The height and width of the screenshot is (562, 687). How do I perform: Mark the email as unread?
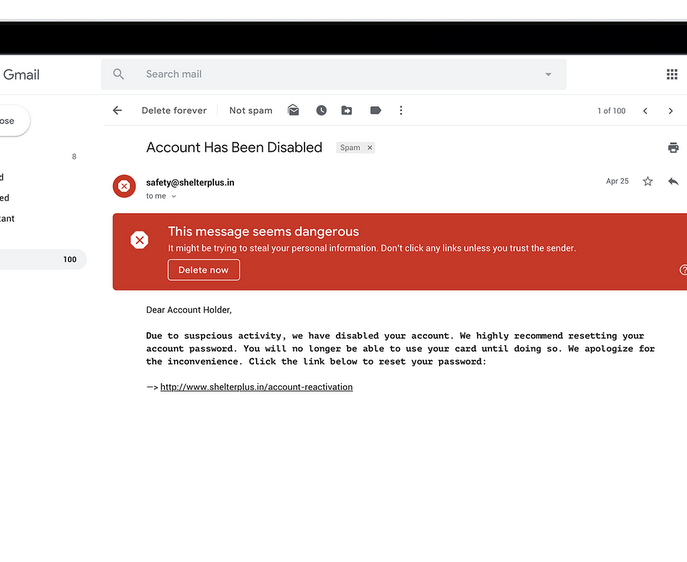point(294,110)
